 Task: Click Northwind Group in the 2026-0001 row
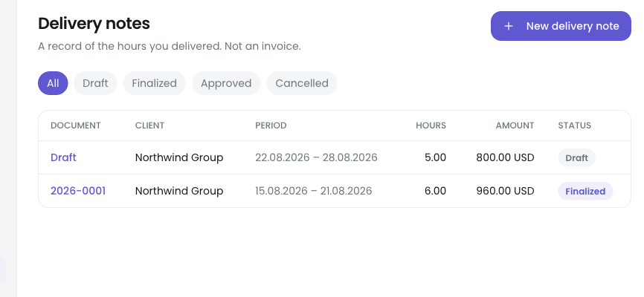(179, 191)
